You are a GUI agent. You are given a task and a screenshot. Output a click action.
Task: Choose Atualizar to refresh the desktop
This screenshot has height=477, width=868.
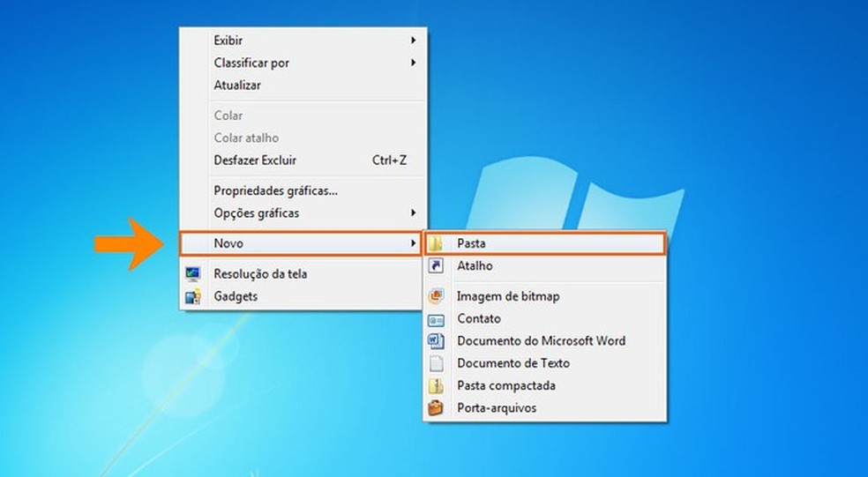click(303, 86)
